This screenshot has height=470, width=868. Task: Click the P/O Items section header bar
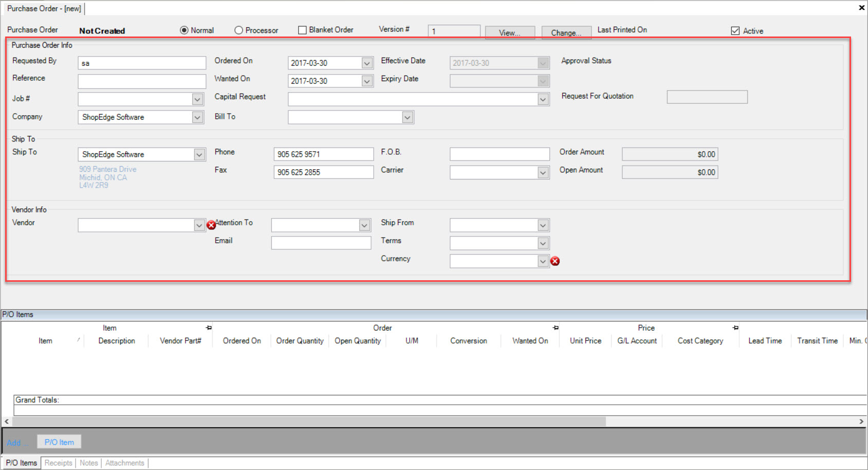click(434, 315)
